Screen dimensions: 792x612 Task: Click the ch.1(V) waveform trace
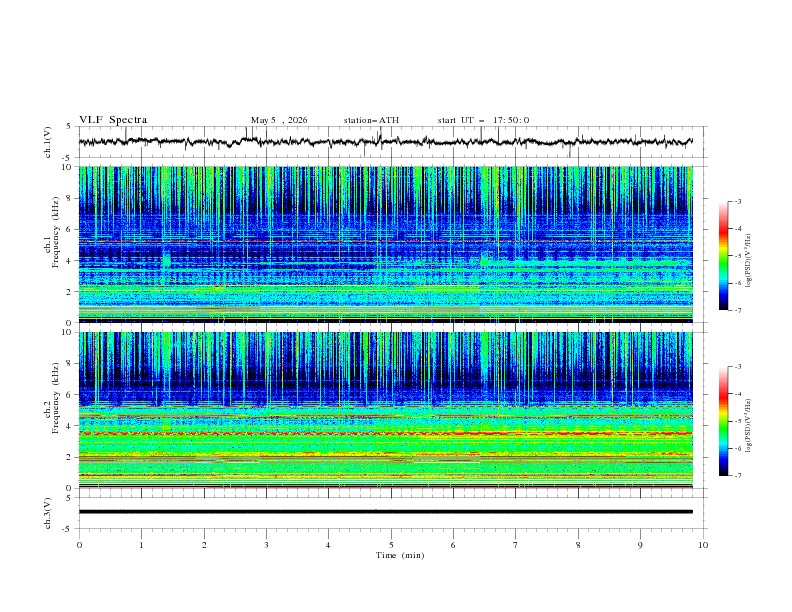(x=385, y=141)
